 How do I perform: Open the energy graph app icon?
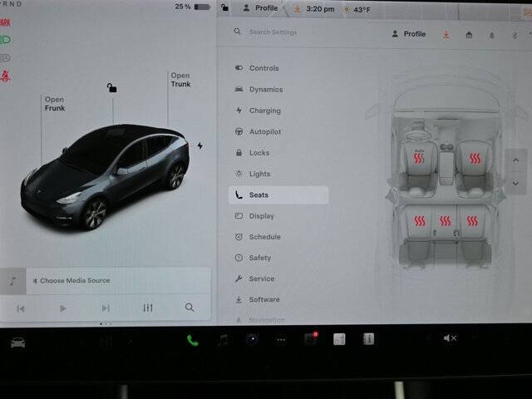pos(339,339)
